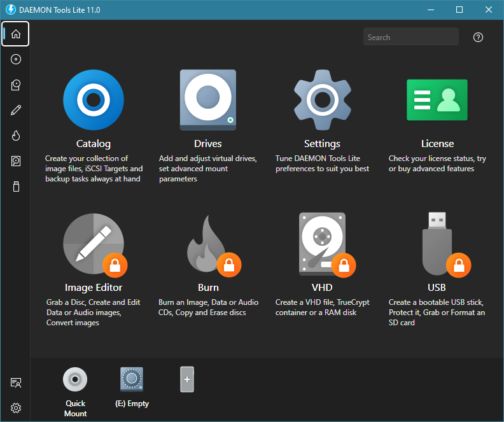Screen dimensions: 504x422
Task: Click "Burn an Image, Data or Audio" text
Action: coord(208,302)
